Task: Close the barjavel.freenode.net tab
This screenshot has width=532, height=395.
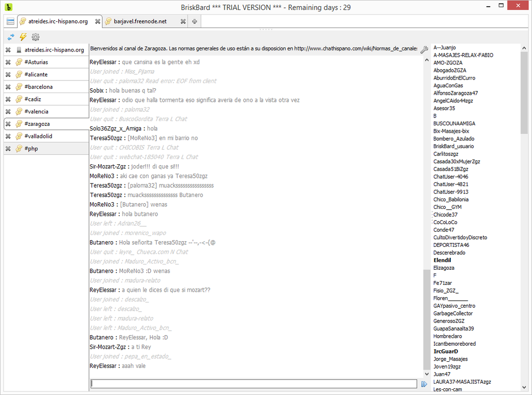Action: [x=183, y=21]
